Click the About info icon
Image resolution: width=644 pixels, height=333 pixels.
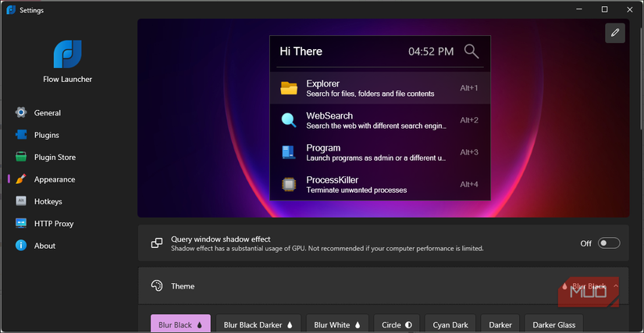[21, 245]
